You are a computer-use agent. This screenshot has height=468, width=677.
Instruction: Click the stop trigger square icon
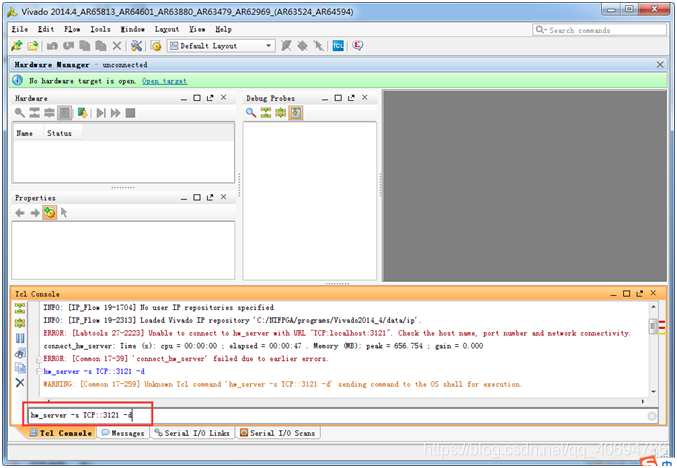(130, 113)
